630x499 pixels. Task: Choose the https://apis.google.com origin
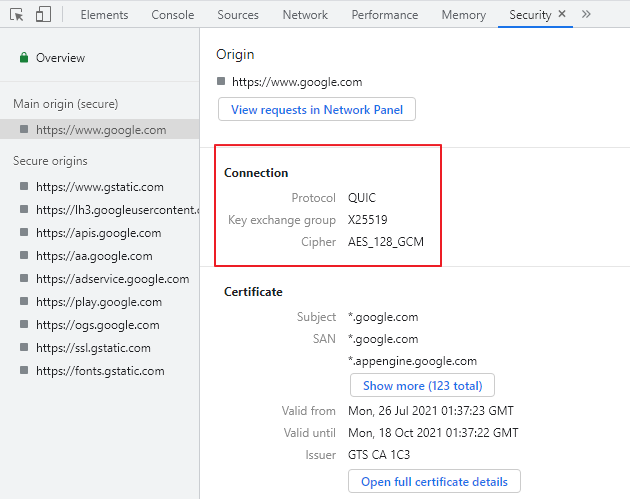98,233
